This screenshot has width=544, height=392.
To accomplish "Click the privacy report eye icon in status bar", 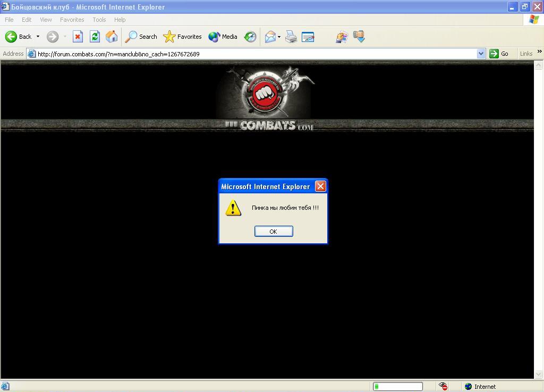I will [x=443, y=387].
